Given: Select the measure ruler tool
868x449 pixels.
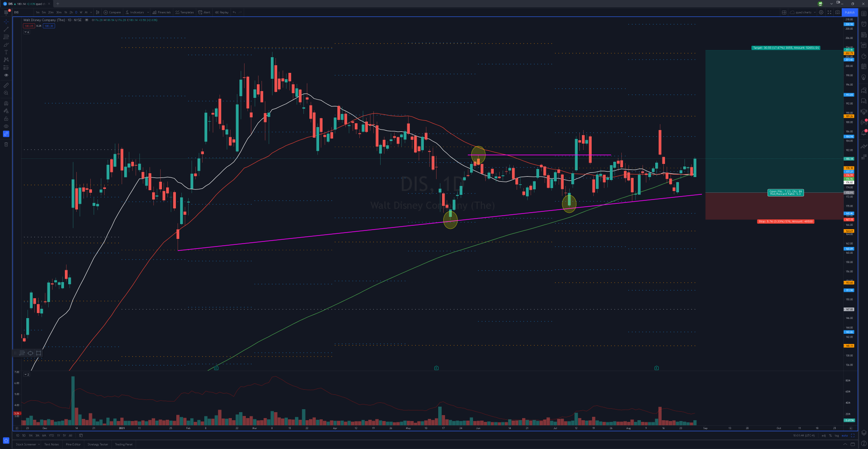Looking at the screenshot, I should (6, 85).
